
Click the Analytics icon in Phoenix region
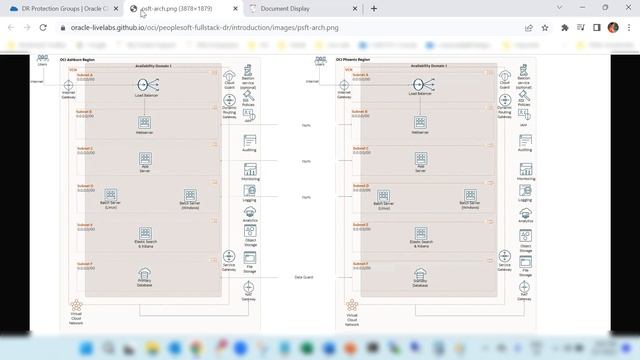pyautogui.click(x=526, y=213)
